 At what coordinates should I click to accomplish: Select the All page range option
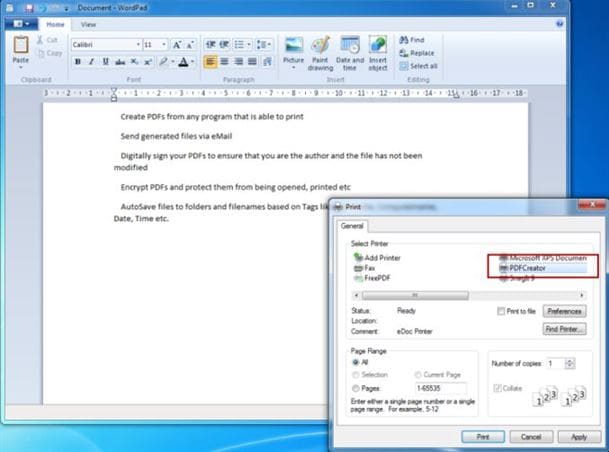click(x=355, y=362)
